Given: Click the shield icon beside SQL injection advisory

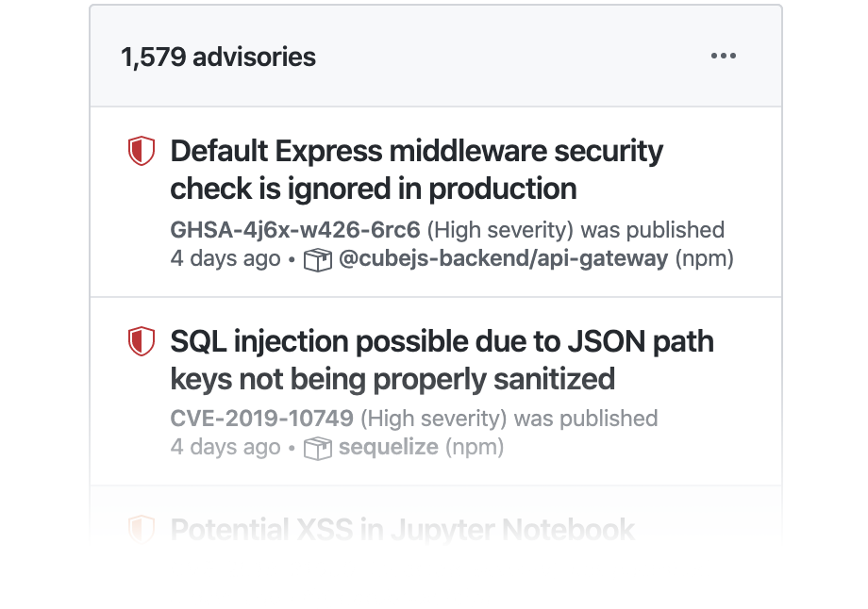Looking at the screenshot, I should (x=141, y=341).
